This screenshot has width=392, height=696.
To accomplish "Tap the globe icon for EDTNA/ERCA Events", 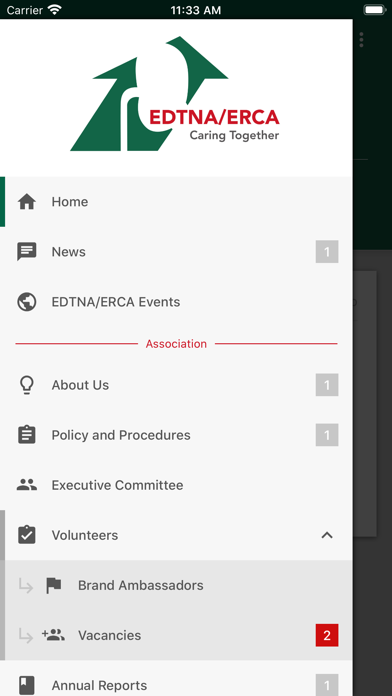I will (27, 302).
